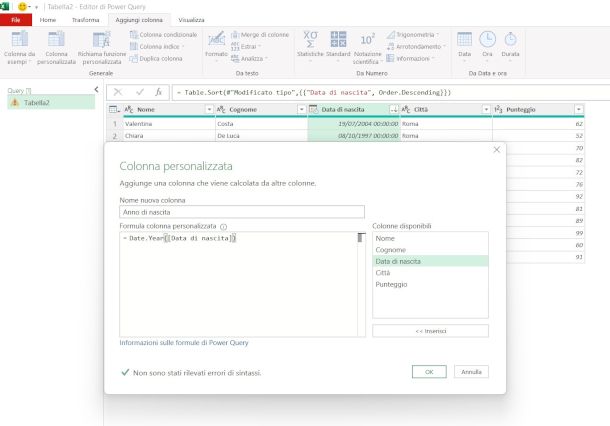
Task: Click in the custom formula editor
Action: click(238, 284)
